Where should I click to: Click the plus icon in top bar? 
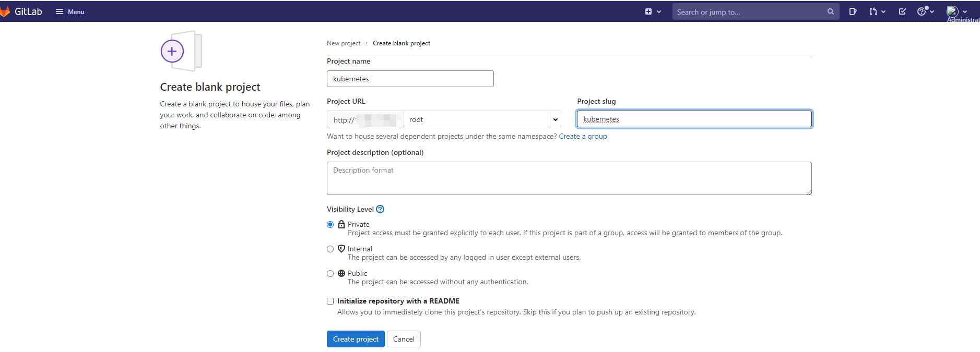tap(648, 11)
